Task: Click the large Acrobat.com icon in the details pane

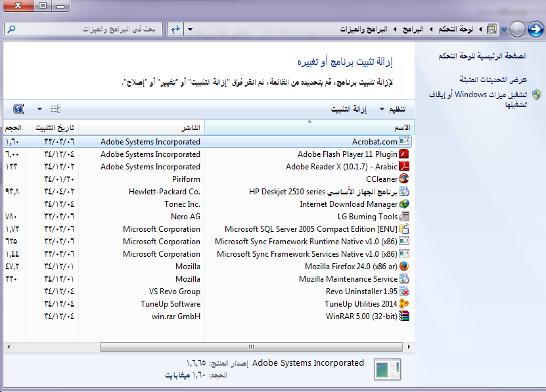Action: [388, 369]
